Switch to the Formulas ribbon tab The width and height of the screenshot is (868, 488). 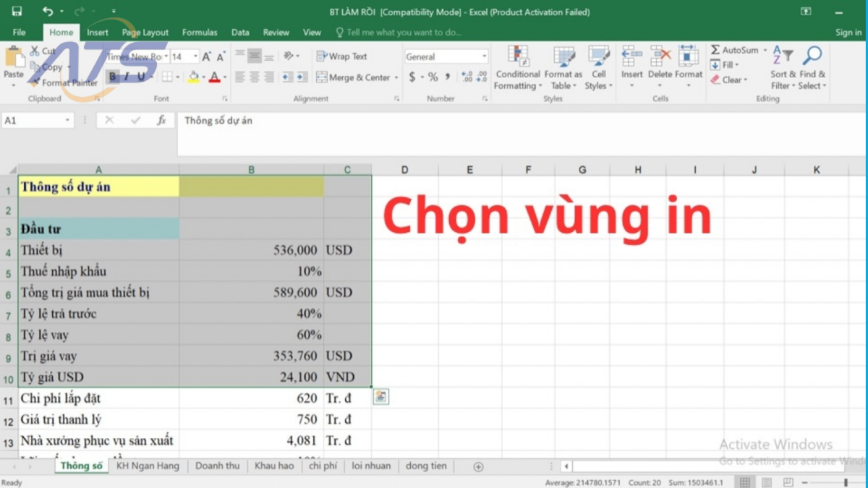click(x=200, y=32)
